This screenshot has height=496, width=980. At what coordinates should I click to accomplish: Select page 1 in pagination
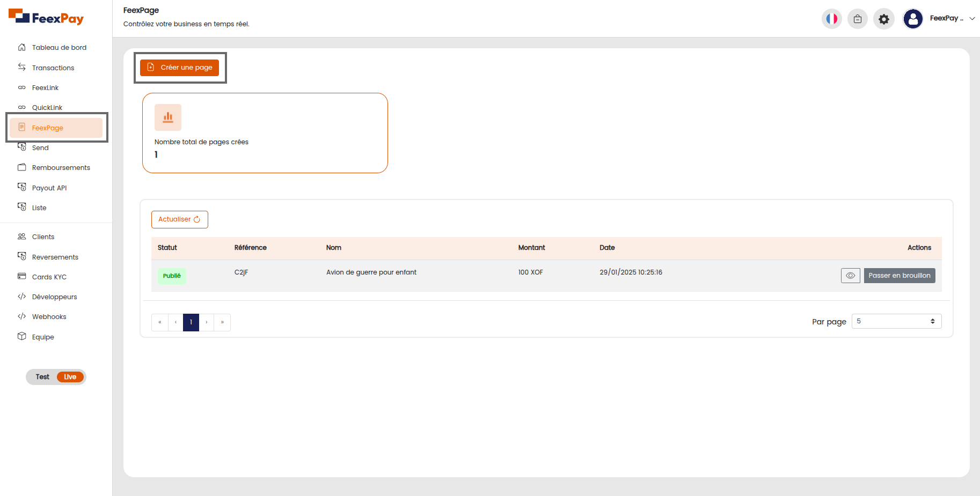click(x=191, y=322)
